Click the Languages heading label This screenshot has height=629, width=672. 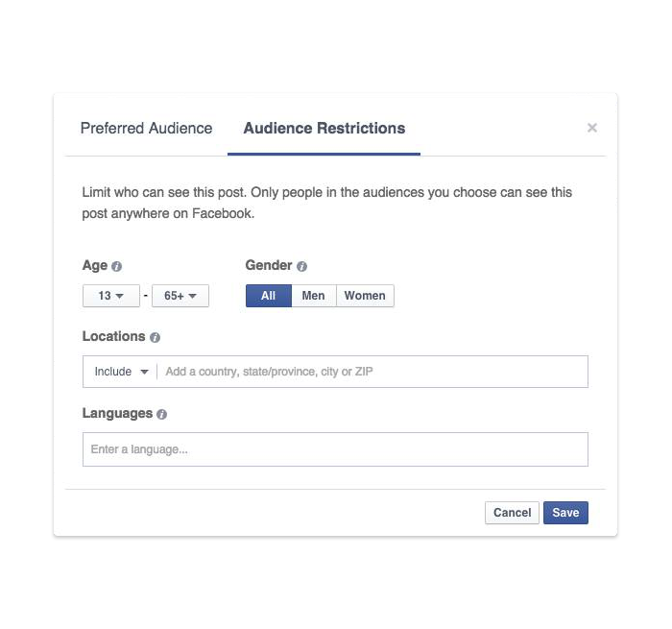[x=117, y=413]
